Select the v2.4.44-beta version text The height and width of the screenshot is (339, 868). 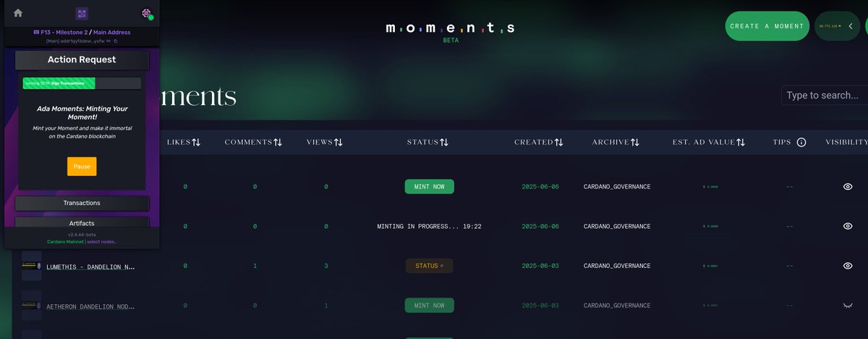(x=82, y=235)
